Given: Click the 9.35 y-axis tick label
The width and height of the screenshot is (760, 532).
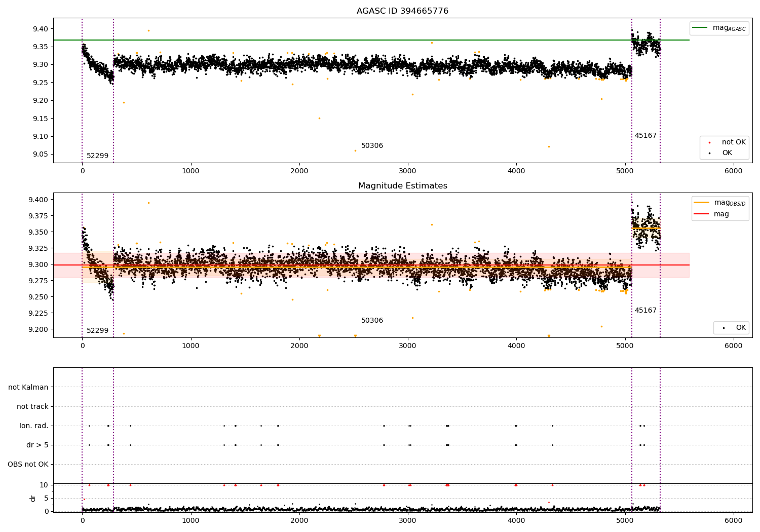Looking at the screenshot, I should coord(41,47).
